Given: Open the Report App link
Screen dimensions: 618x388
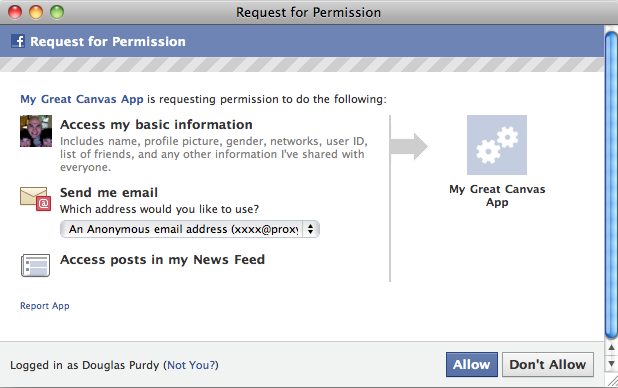Looking at the screenshot, I should tap(45, 306).
